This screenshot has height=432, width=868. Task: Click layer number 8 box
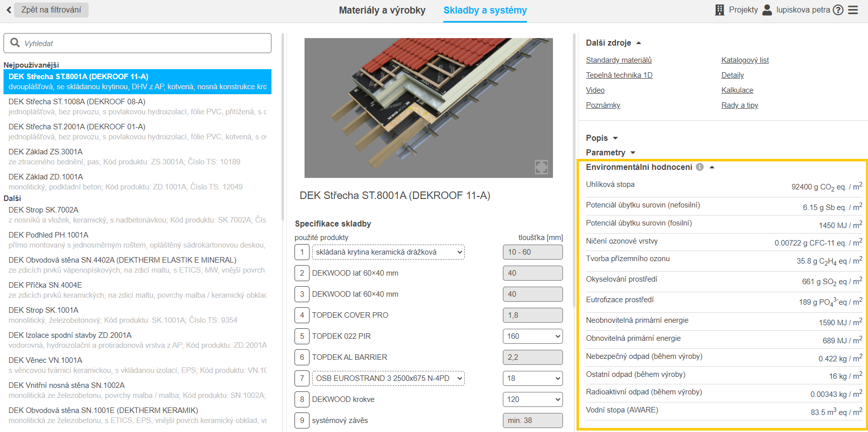[302, 399]
